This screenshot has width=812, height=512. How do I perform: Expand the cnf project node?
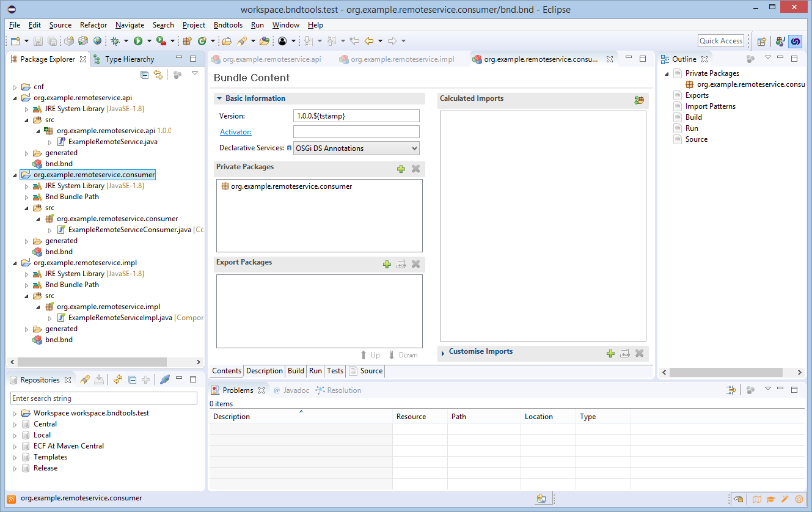(x=15, y=87)
